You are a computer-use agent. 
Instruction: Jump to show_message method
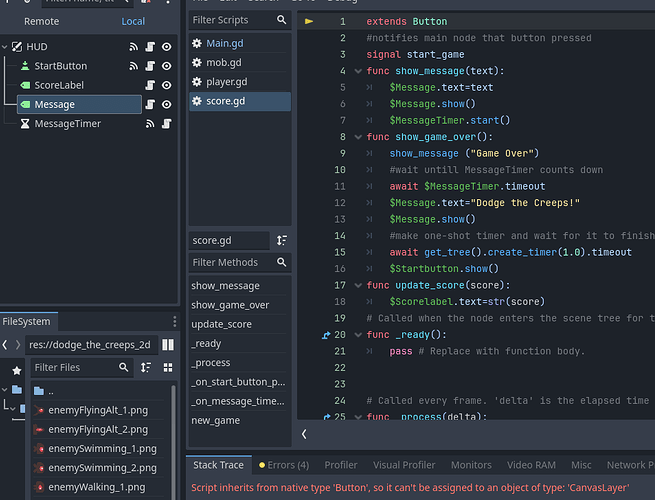[240, 286]
